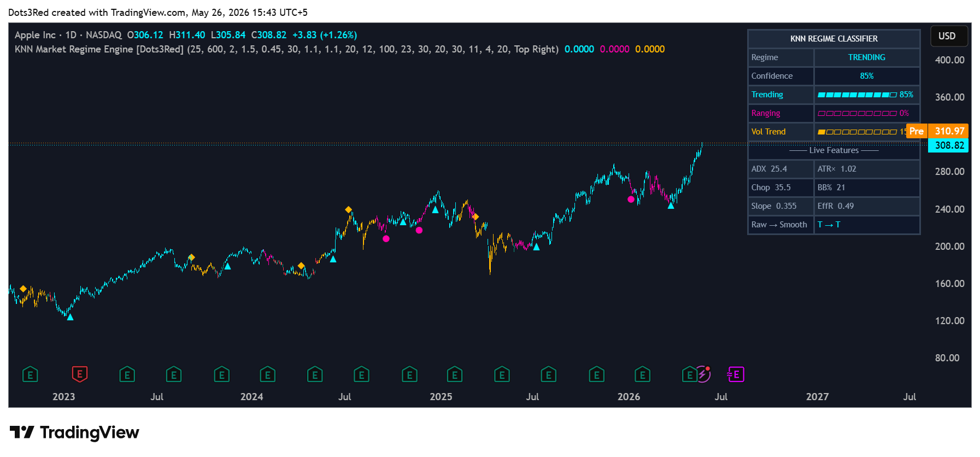The height and width of the screenshot is (457, 980).
Task: Select the cyan triangle at the early 2023 low
Action: [x=70, y=317]
